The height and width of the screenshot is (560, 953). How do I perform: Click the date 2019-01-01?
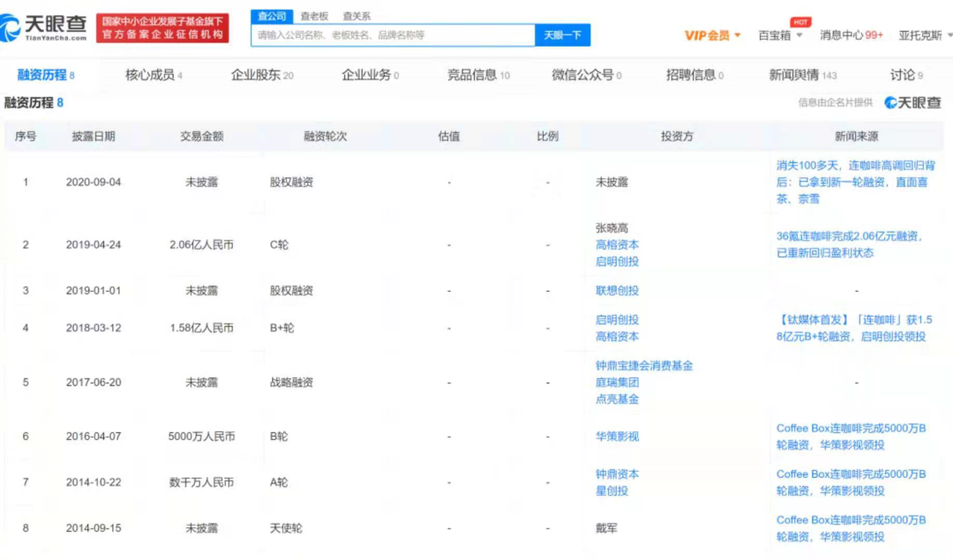[94, 291]
